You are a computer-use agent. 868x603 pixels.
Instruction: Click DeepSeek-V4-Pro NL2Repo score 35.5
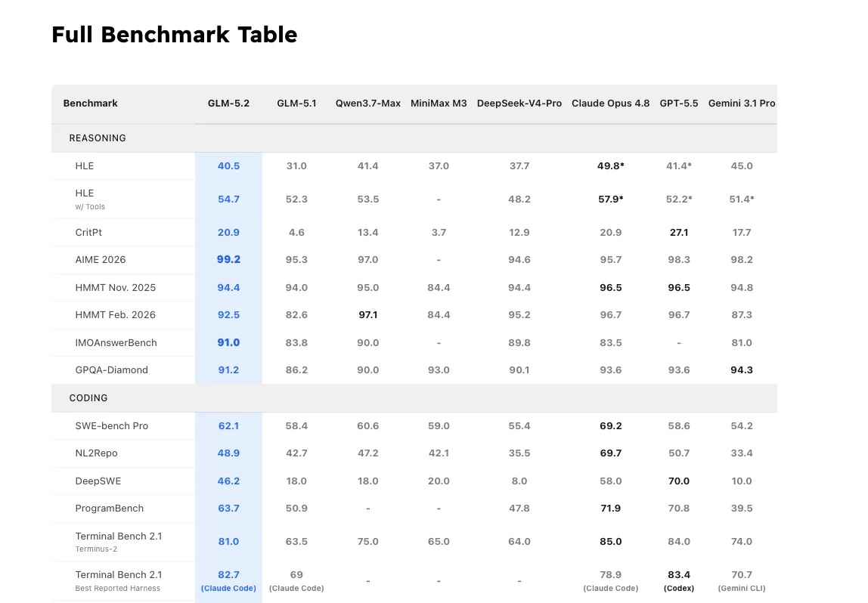[519, 453]
